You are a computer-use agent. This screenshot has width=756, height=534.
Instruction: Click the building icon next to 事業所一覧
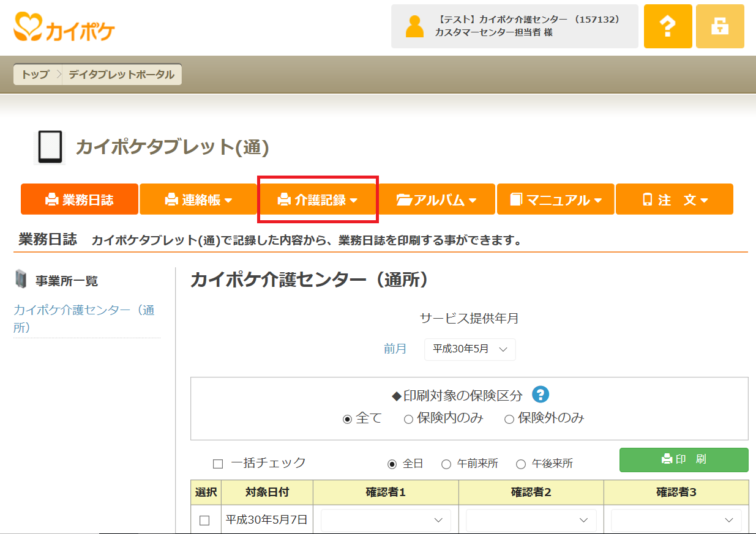coord(20,280)
